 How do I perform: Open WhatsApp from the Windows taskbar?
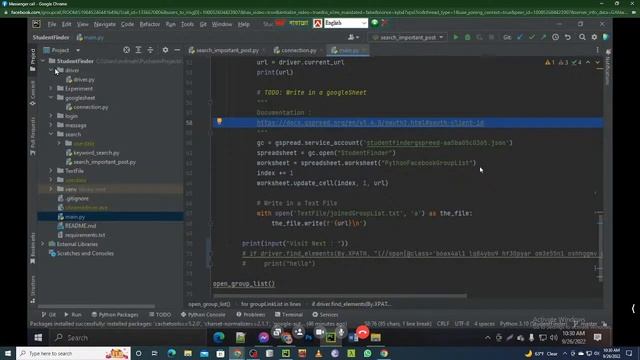click(x=367, y=353)
